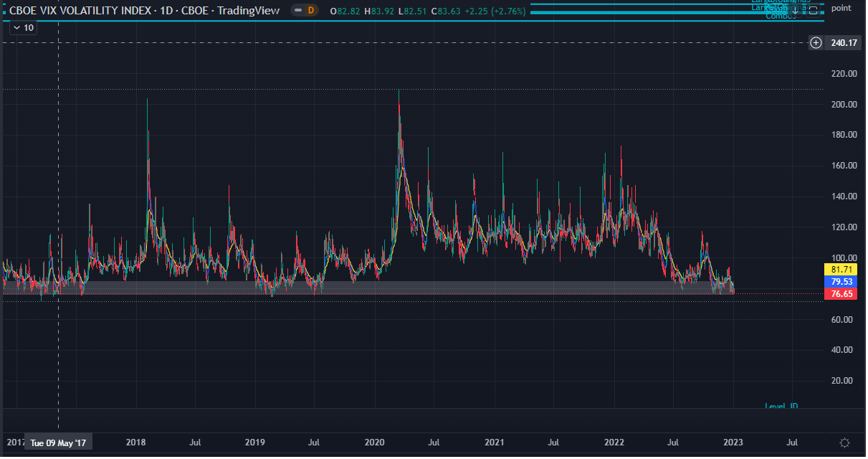Click the point label at top right
This screenshot has height=459, width=868.
(841, 8)
